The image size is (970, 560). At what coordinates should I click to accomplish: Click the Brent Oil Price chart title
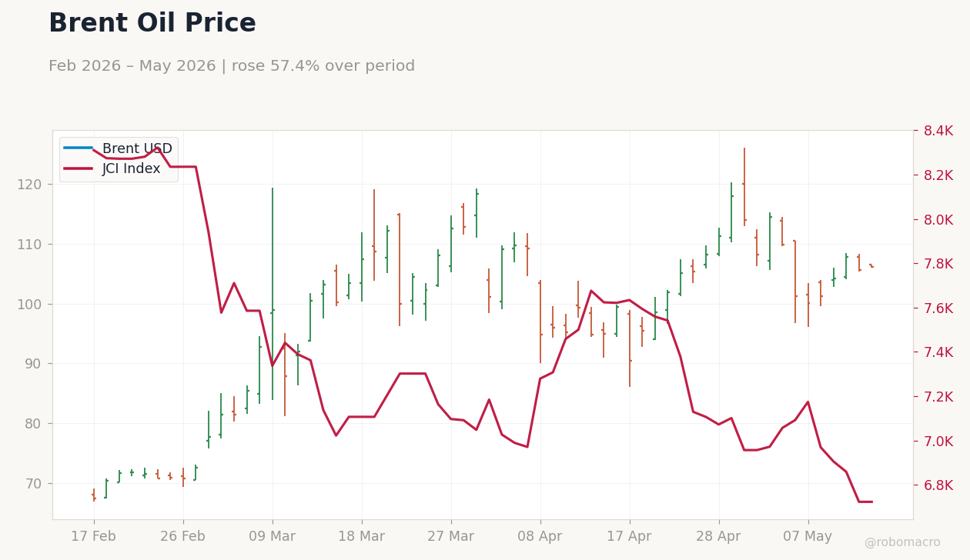click(x=152, y=24)
